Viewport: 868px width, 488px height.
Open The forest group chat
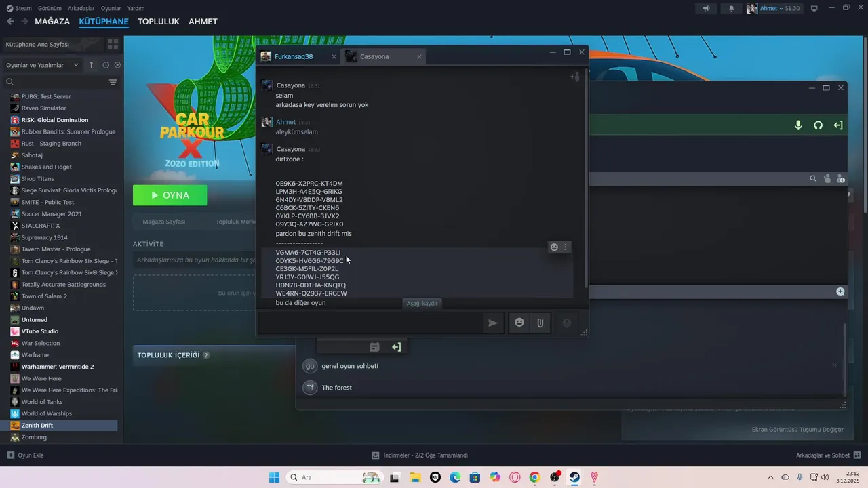click(336, 388)
